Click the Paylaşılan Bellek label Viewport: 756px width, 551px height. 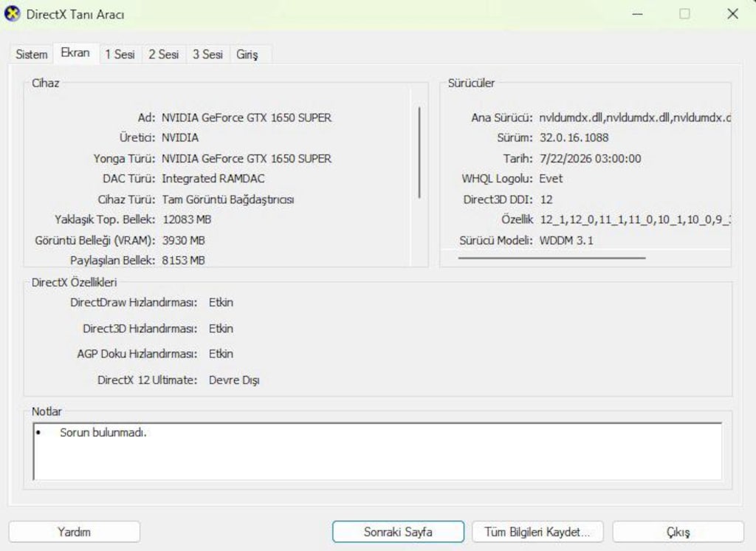pyautogui.click(x=113, y=261)
